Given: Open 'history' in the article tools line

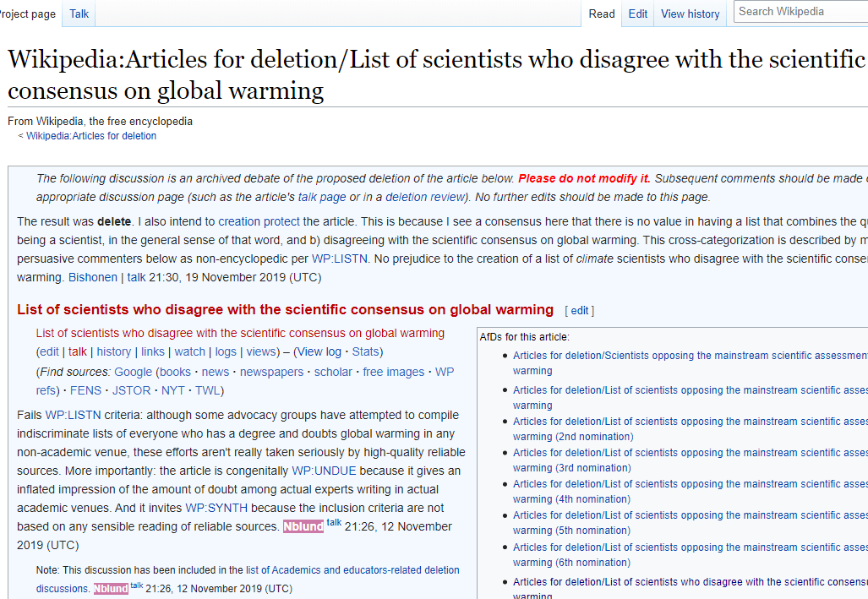Looking at the screenshot, I should coord(114,352).
